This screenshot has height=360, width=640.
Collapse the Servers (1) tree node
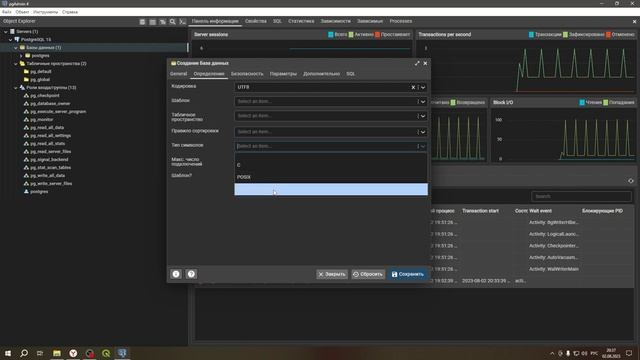click(6, 31)
